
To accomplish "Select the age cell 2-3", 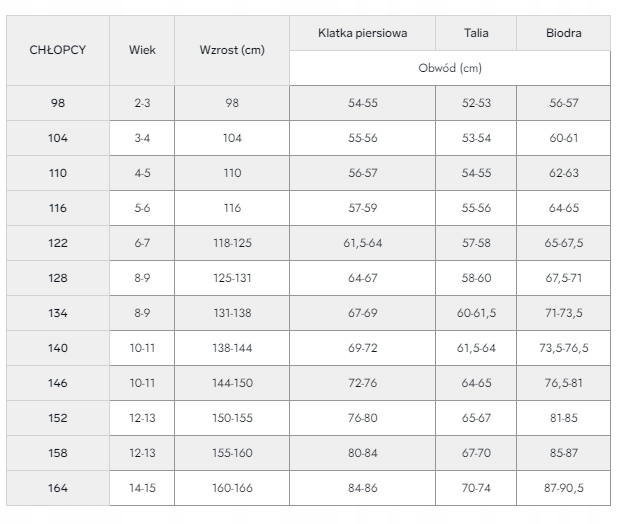I will pos(142,103).
